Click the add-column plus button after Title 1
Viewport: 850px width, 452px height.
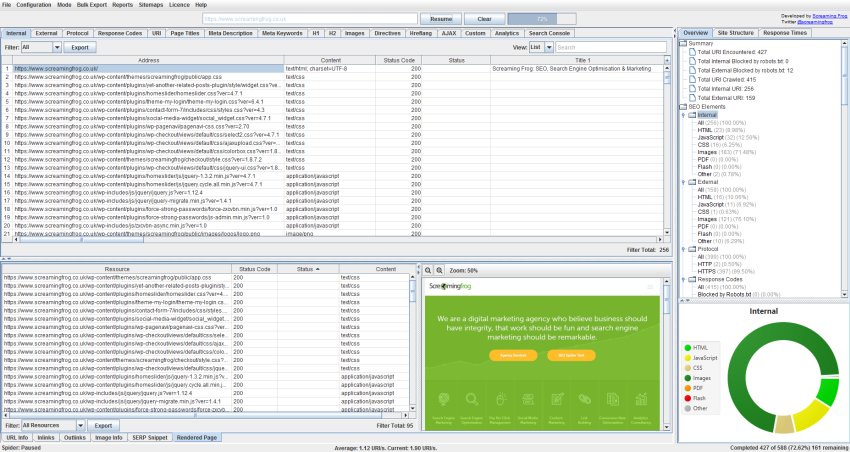click(x=667, y=60)
